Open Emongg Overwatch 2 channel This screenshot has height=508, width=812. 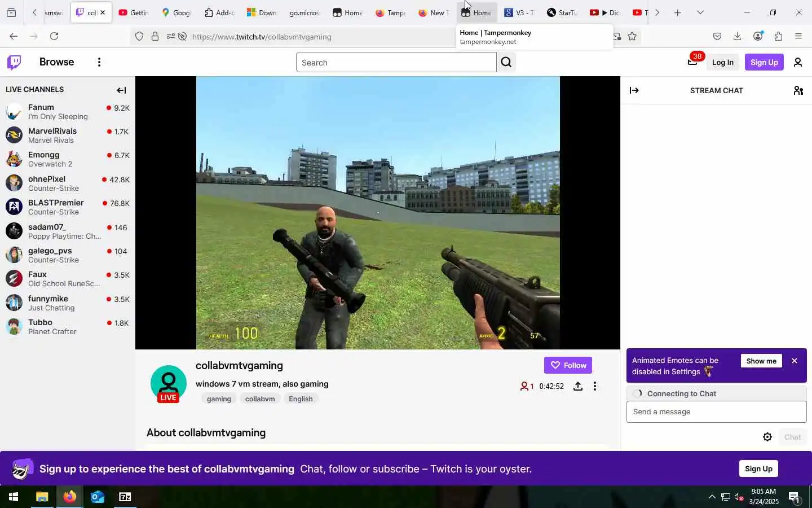coord(68,159)
